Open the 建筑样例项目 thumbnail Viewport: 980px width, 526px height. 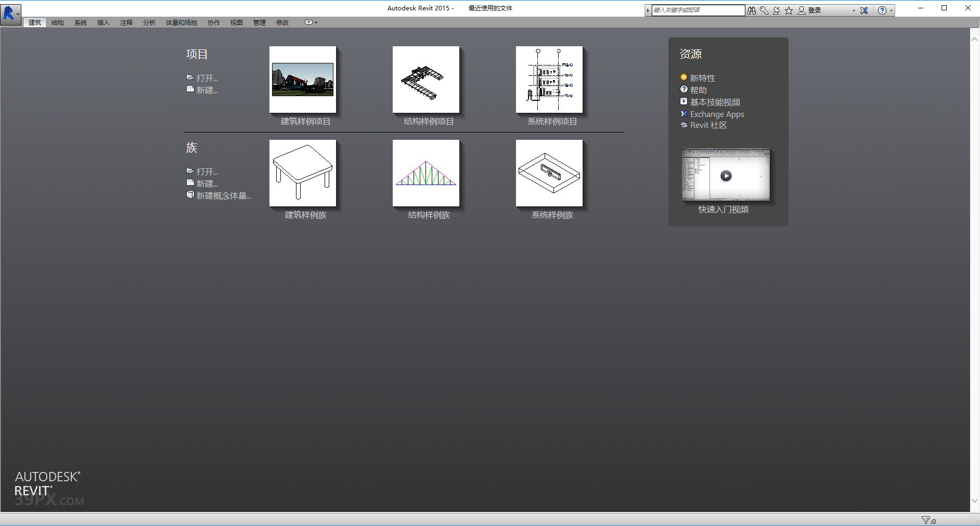pyautogui.click(x=302, y=80)
